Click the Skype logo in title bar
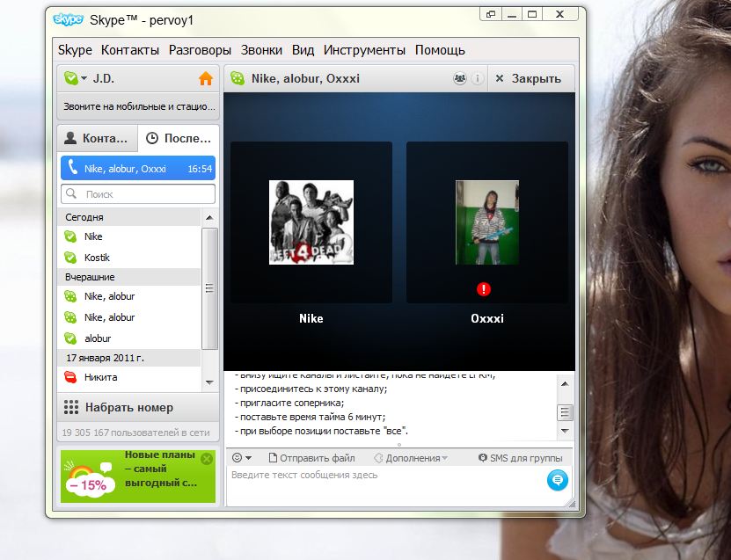The image size is (731, 560). pyautogui.click(x=68, y=20)
